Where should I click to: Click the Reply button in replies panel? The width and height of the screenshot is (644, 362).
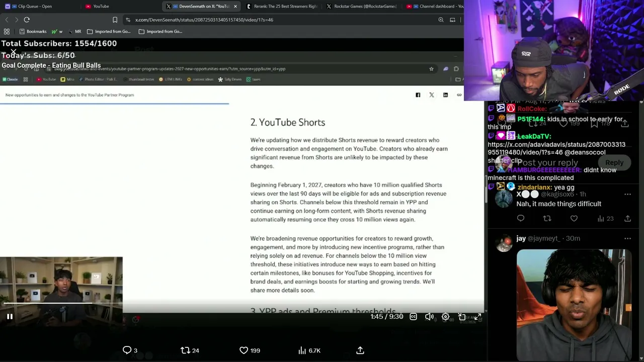614,162
